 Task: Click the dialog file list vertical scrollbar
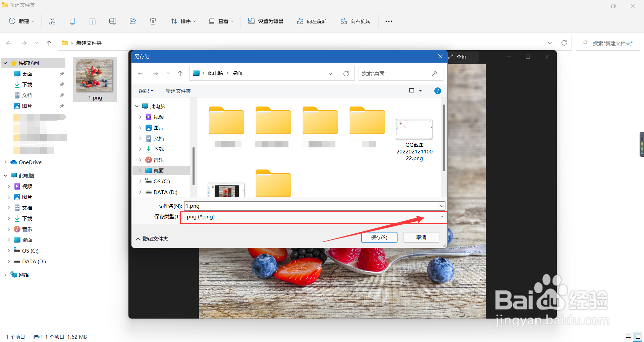[444, 138]
